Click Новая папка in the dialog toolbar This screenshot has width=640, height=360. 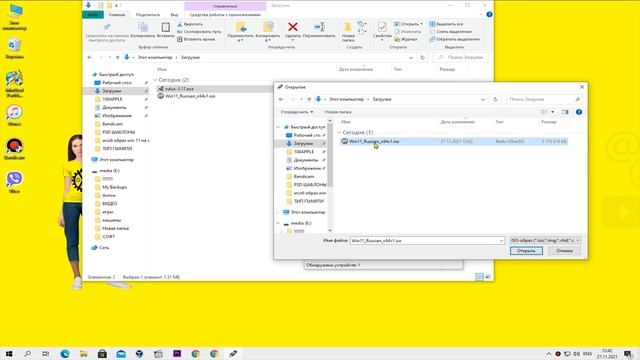[338, 112]
